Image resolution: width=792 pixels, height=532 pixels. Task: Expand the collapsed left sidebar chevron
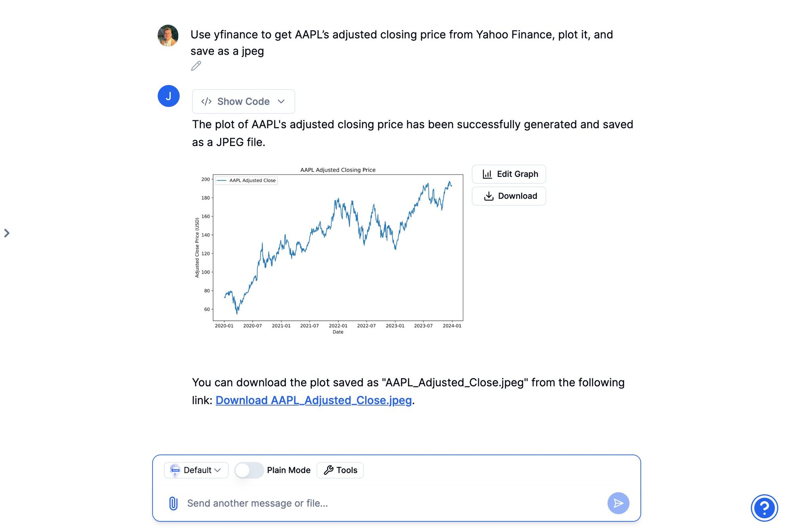click(x=8, y=234)
